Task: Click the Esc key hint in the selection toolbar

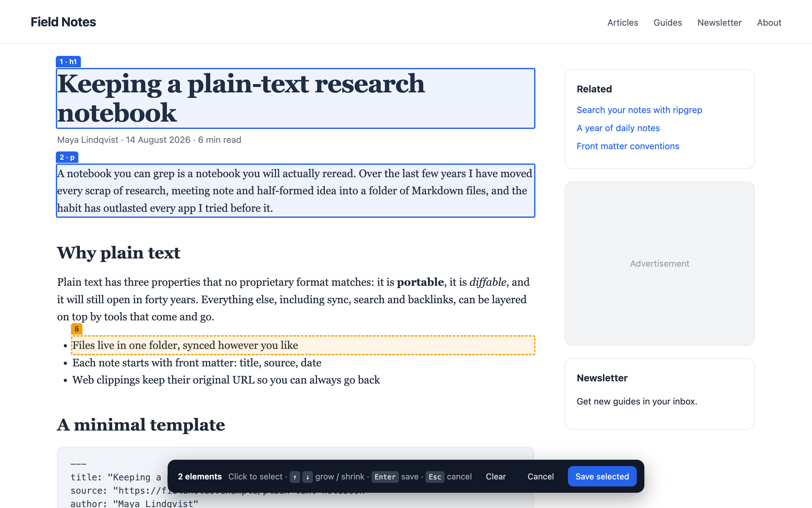Action: (435, 477)
